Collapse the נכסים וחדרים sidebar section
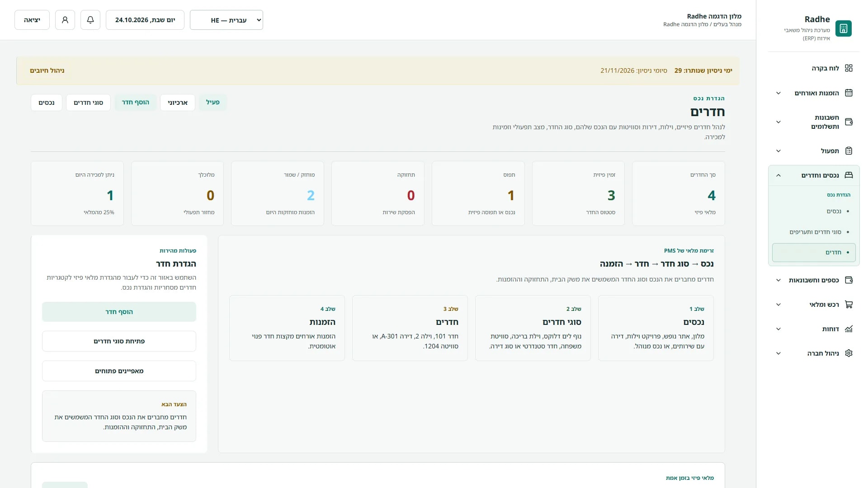 778,175
